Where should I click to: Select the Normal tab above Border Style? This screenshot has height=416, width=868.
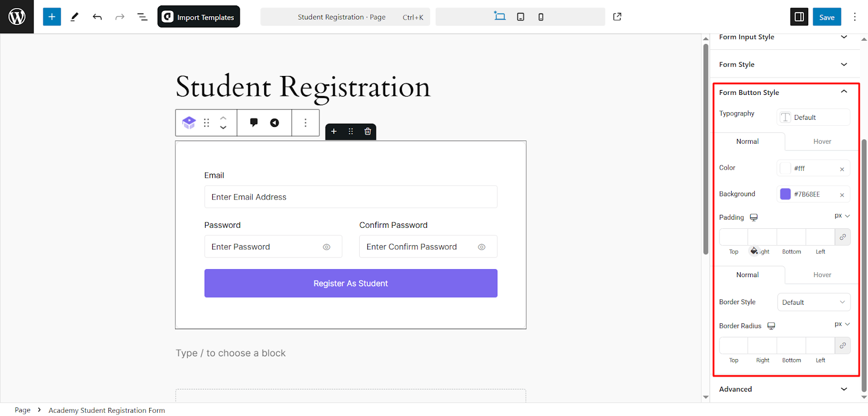point(748,275)
